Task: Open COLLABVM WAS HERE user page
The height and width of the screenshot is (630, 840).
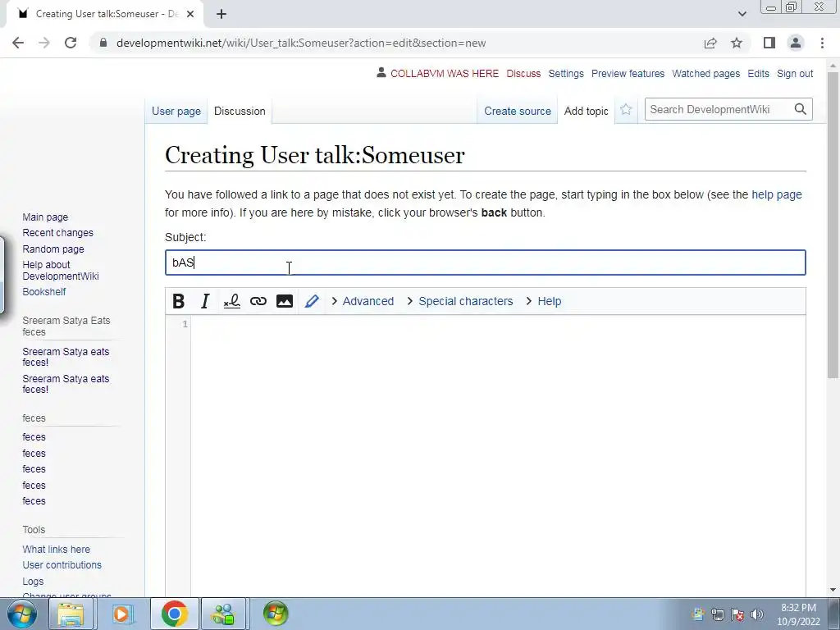Action: [444, 73]
